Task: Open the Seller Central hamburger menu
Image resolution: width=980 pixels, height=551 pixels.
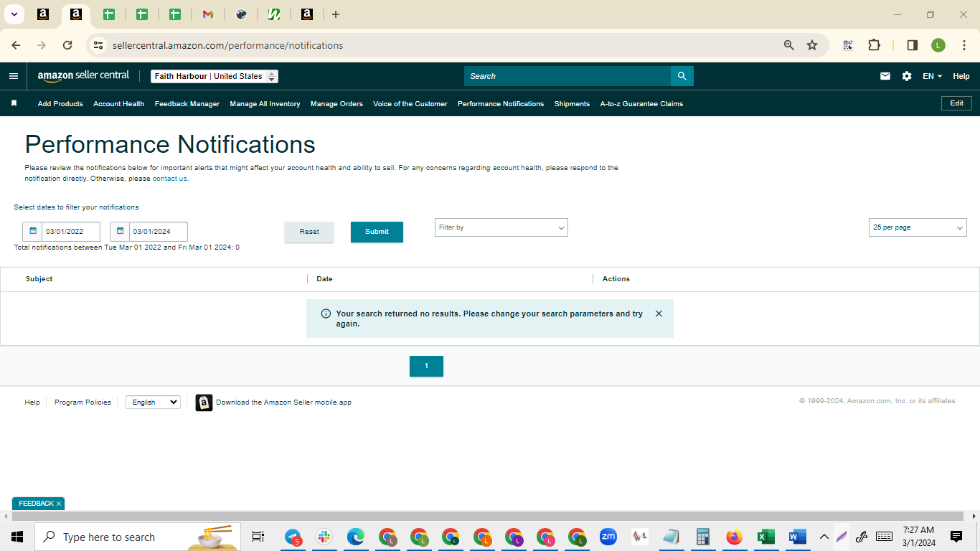Action: pos(14,76)
